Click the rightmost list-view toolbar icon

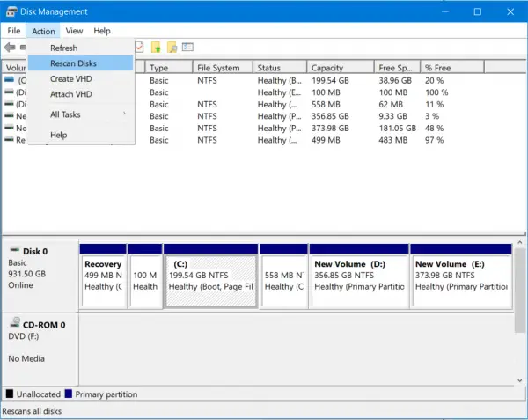coord(187,47)
